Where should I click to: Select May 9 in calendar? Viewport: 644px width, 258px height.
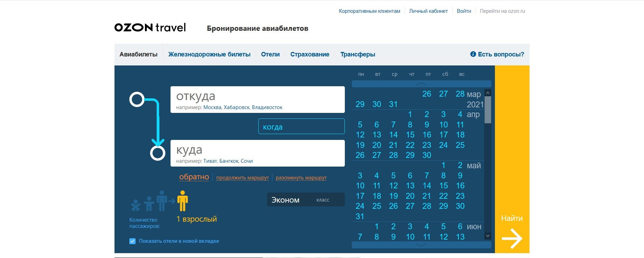pos(460,176)
